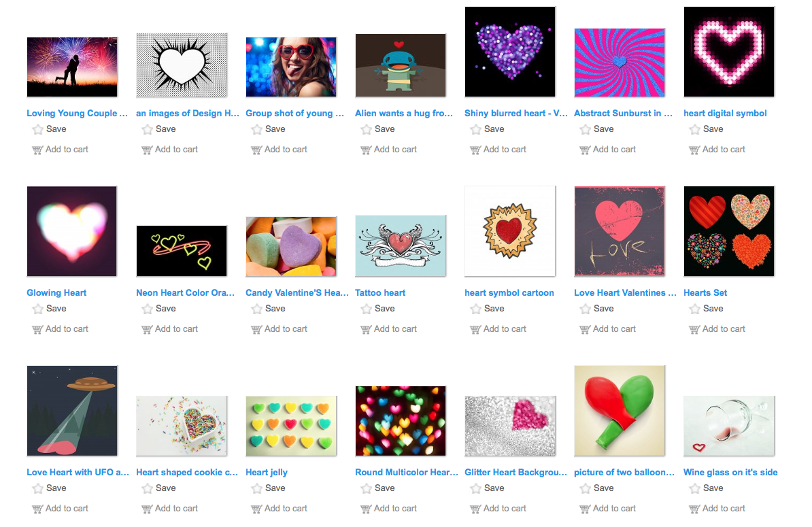Save the Alien wants a hug image
This screenshot has height=527, width=812.
pos(377,129)
